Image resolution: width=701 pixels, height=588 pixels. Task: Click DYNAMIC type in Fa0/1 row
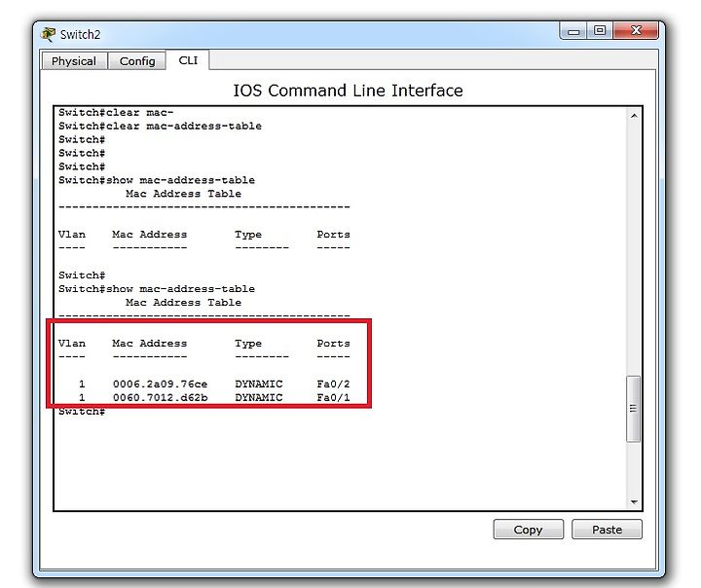259,397
